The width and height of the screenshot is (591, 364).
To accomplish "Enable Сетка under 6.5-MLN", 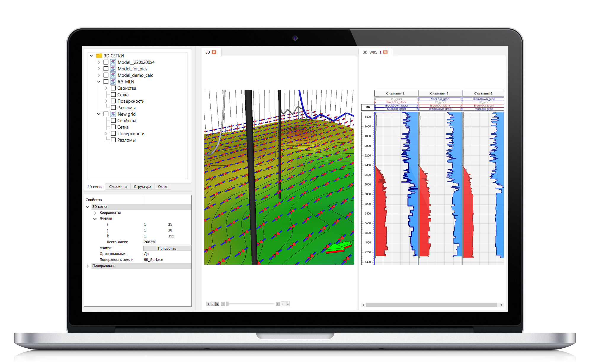I will pos(113,95).
